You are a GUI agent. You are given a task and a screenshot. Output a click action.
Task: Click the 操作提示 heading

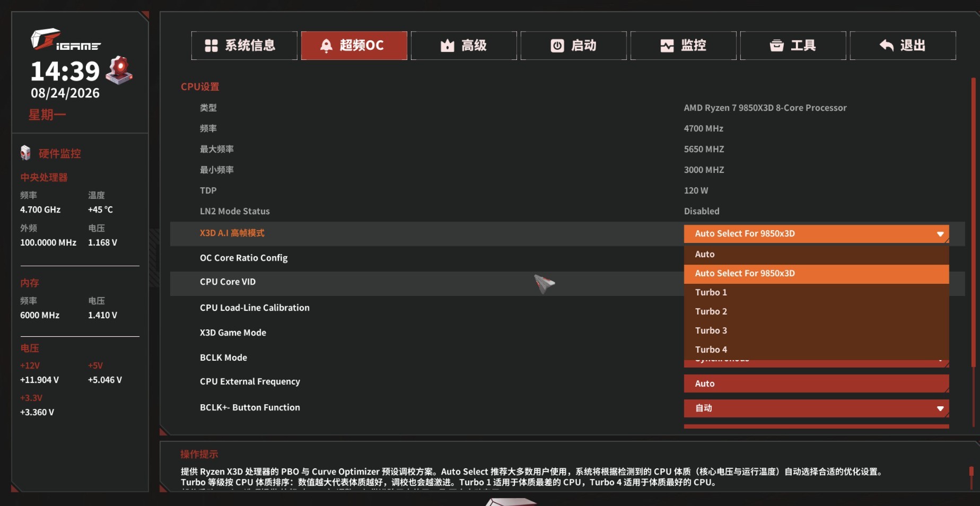coord(199,454)
